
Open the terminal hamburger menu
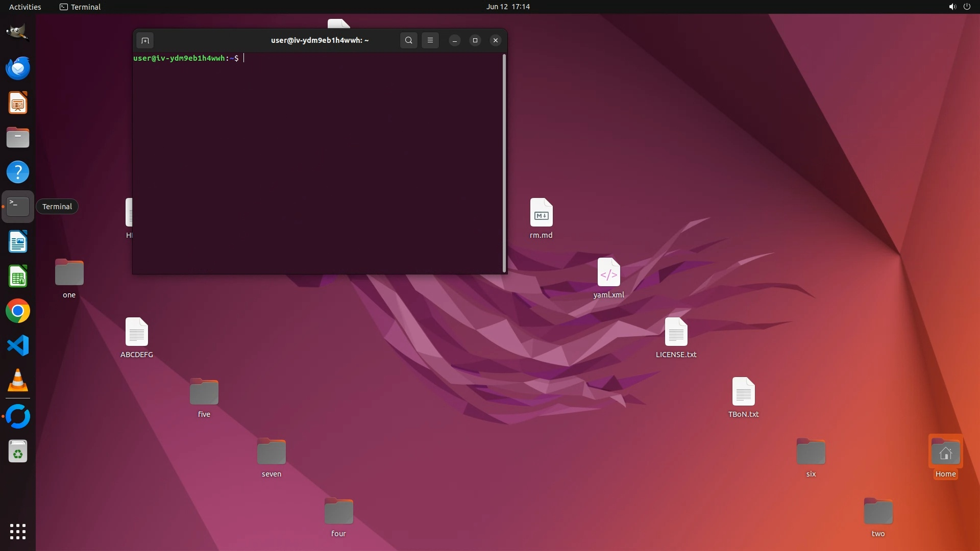click(430, 40)
